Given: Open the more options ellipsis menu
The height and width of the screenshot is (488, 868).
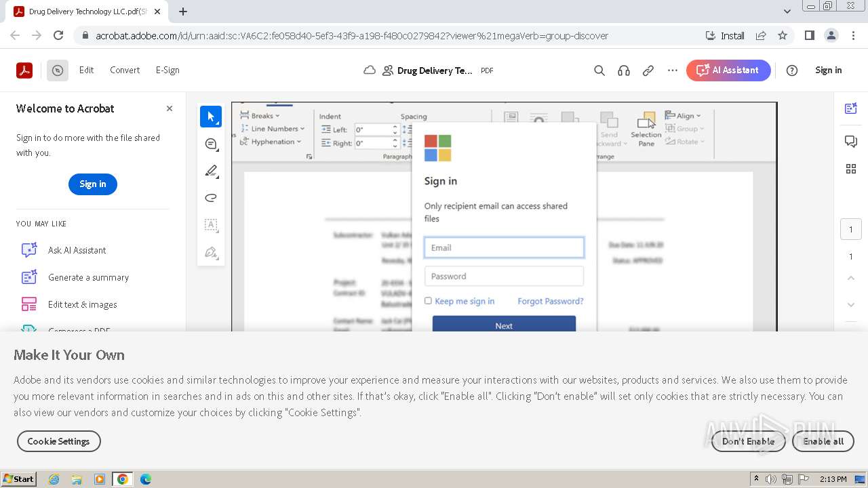Looking at the screenshot, I should click(673, 70).
